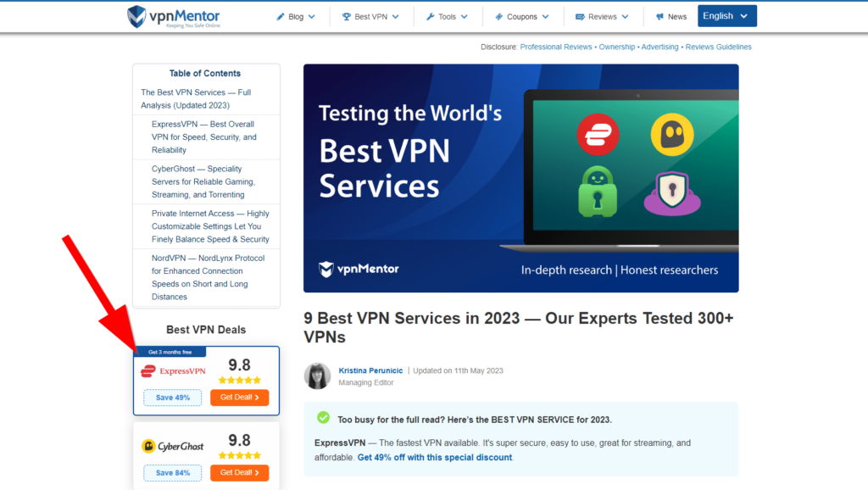Click the CyberGhost yellow ghost icon in banner
This screenshot has width=868, height=490.
(x=671, y=134)
